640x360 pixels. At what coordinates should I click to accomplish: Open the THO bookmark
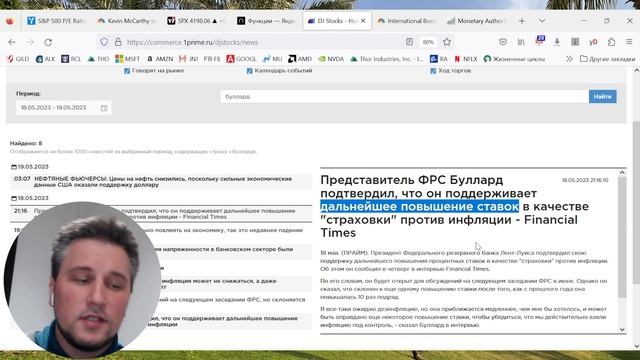(x=98, y=59)
